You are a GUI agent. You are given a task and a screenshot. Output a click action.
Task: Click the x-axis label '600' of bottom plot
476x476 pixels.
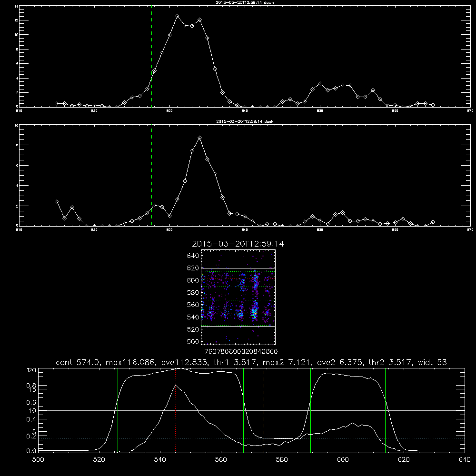343,460
